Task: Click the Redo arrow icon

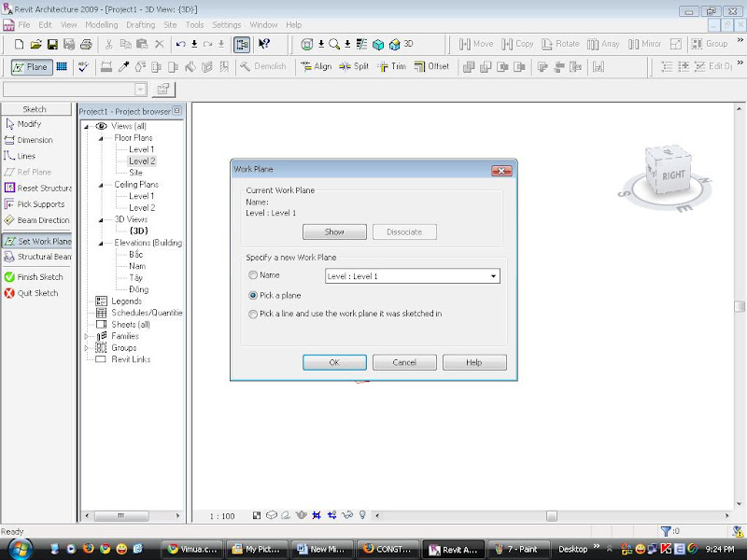Action: [x=207, y=44]
